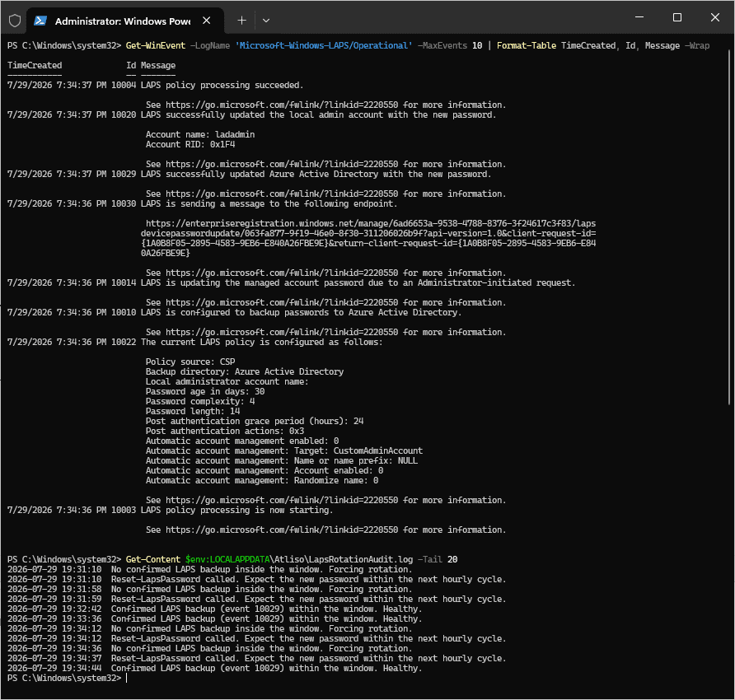Maximize the terminal window

676,17
